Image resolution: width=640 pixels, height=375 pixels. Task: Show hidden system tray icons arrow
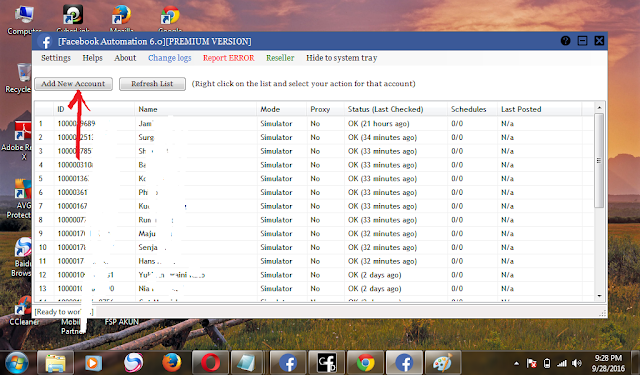tap(516, 363)
